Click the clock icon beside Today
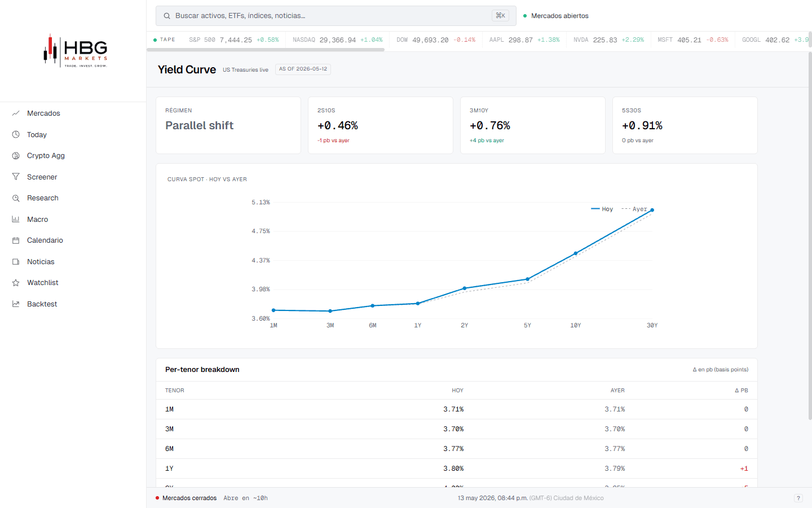 tap(16, 134)
